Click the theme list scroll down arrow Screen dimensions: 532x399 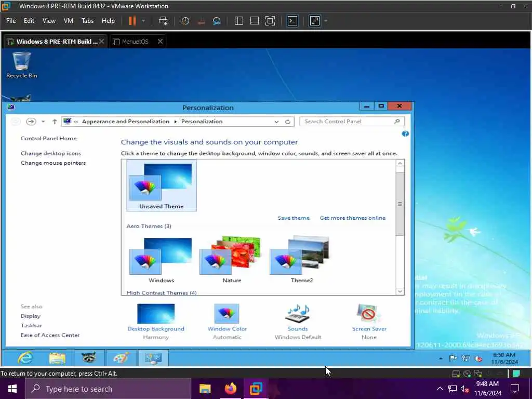[400, 291]
